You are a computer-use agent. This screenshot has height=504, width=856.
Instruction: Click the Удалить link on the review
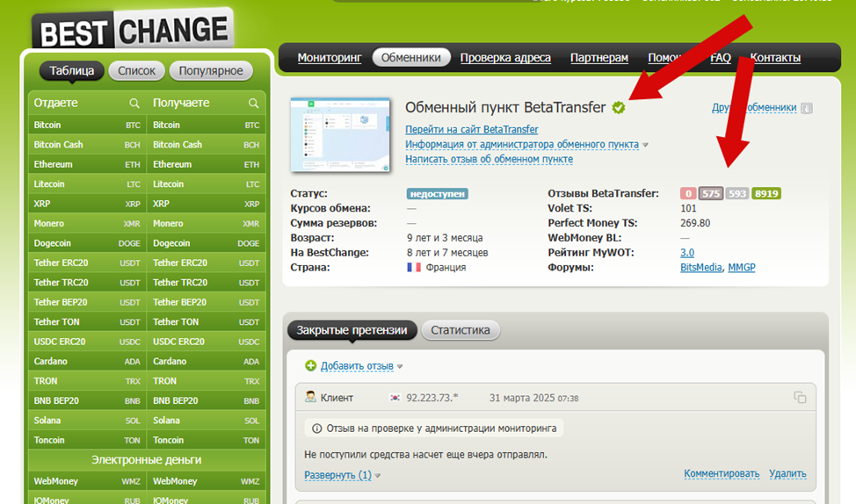pos(787,473)
